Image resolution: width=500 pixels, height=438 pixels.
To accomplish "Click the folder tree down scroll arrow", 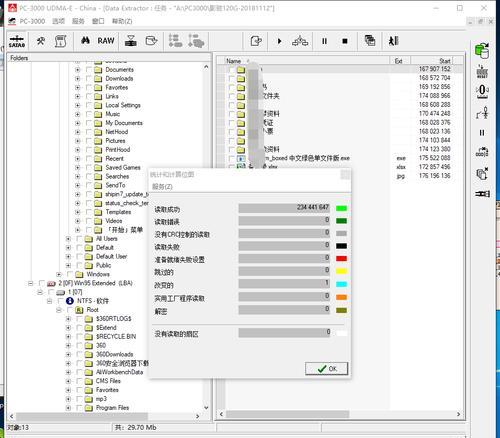I will click(206, 408).
